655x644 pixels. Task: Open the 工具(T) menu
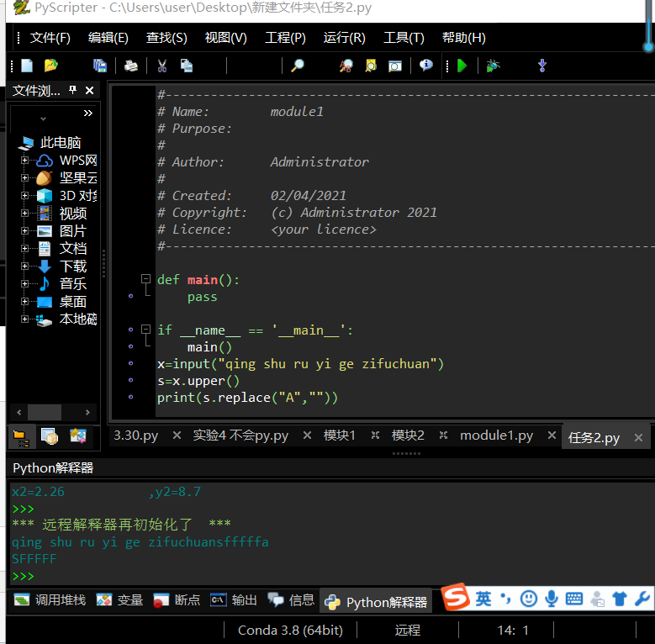pyautogui.click(x=404, y=38)
